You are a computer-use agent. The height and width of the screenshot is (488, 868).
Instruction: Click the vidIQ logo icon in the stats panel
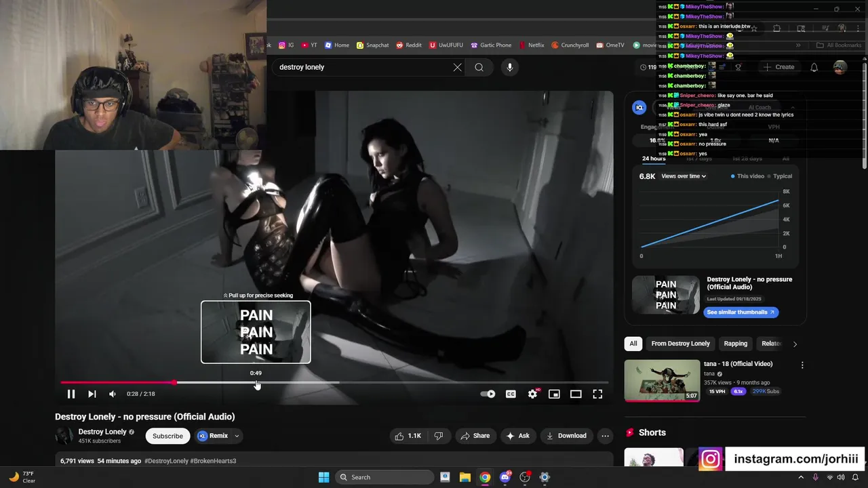coord(639,107)
